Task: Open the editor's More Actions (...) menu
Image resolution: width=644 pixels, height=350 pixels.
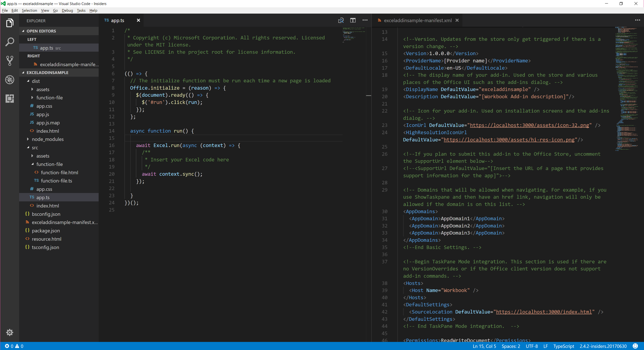Action: pos(365,20)
